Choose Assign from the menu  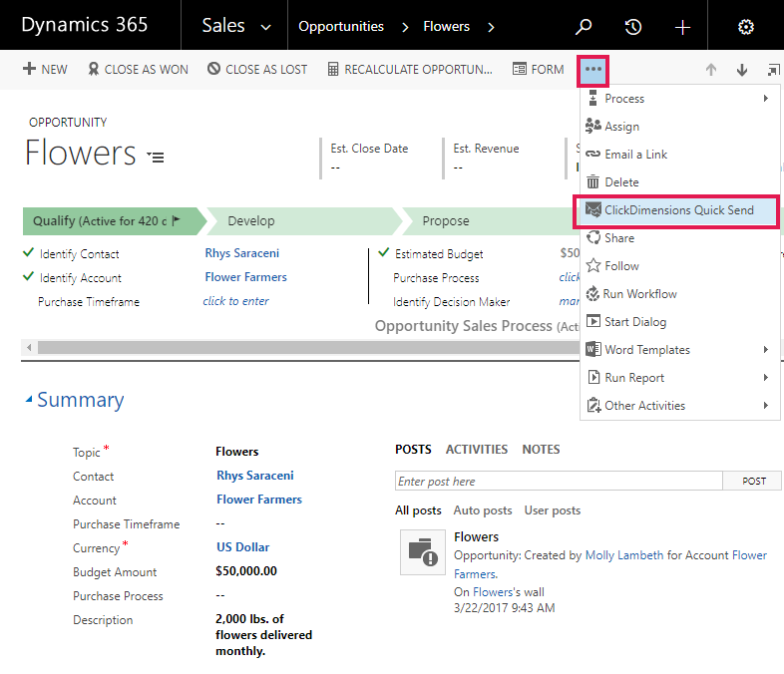679,127
